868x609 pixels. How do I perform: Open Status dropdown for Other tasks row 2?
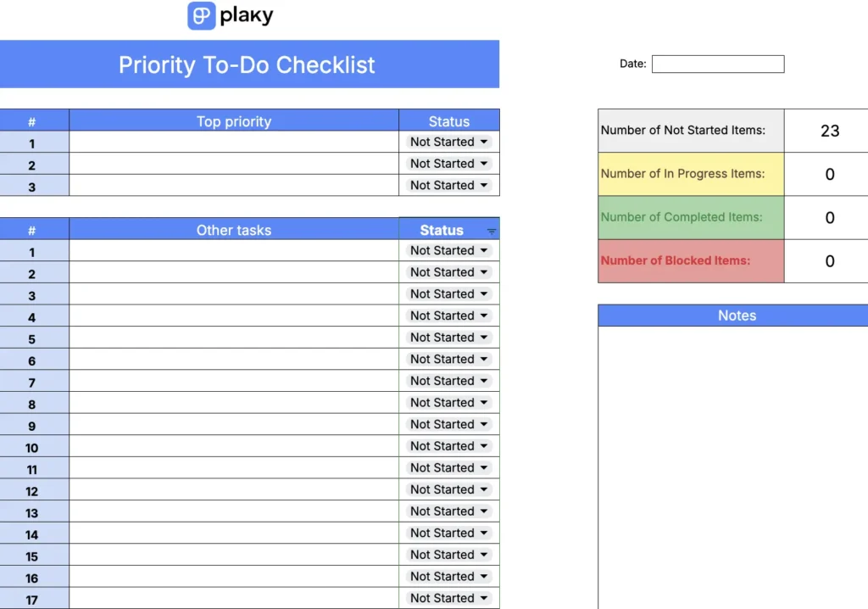[449, 272]
